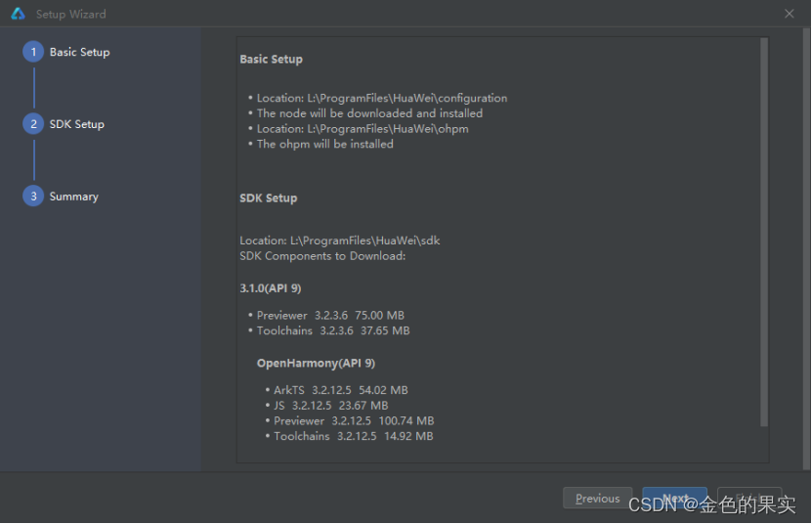Image resolution: width=812 pixels, height=524 pixels.
Task: Select ArkTS 3.2.12.5 54.02 MB entry
Action: point(341,390)
